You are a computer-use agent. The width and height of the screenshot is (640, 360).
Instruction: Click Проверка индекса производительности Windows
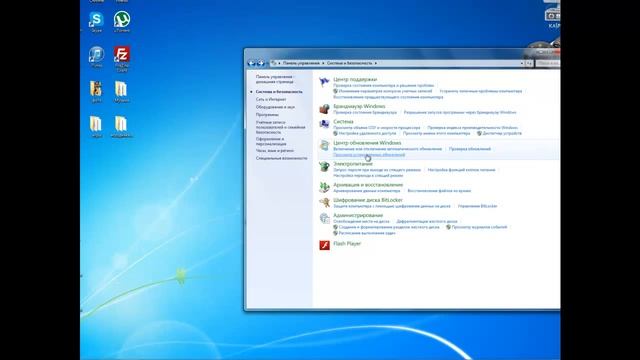[473, 128]
